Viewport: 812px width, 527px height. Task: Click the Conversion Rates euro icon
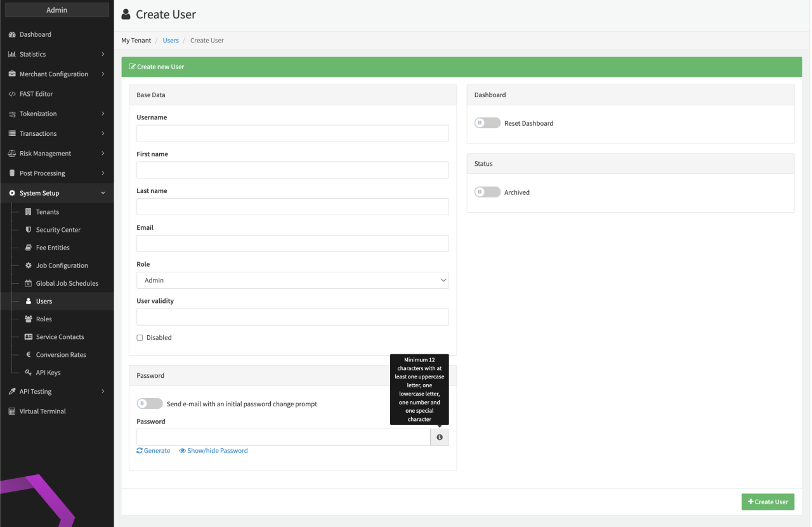click(x=28, y=355)
